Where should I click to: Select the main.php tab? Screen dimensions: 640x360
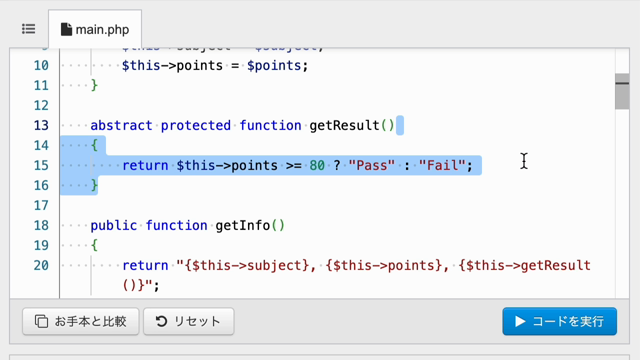(95, 29)
